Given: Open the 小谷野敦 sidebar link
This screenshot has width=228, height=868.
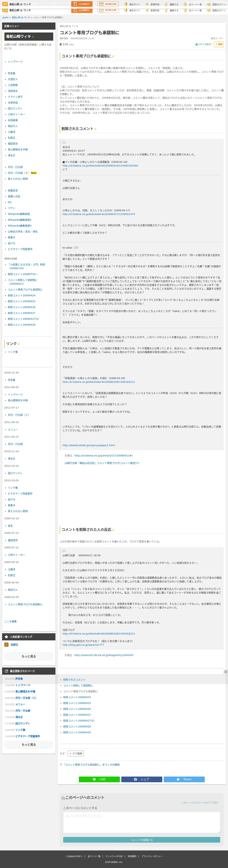Looking at the screenshot, I should pyautogui.click(x=13, y=85).
